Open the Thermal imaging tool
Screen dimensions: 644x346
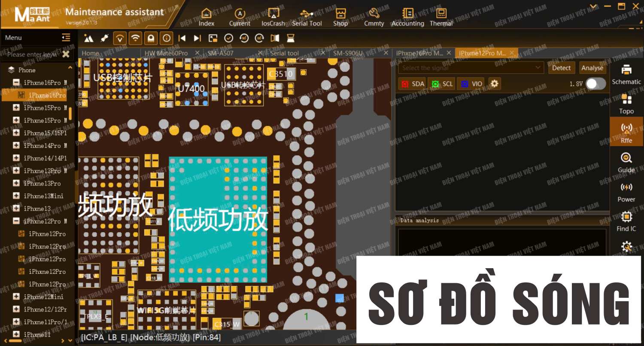(x=441, y=17)
